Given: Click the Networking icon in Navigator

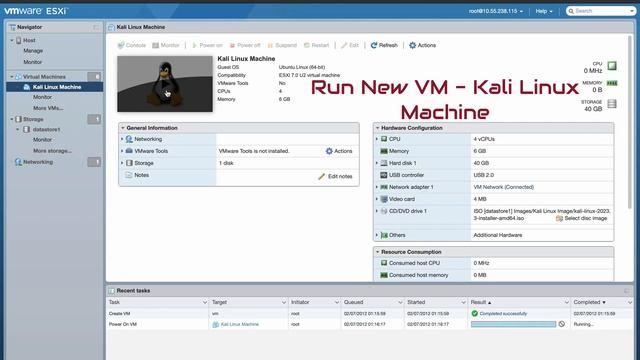Looking at the screenshot, I should pyautogui.click(x=18, y=162).
